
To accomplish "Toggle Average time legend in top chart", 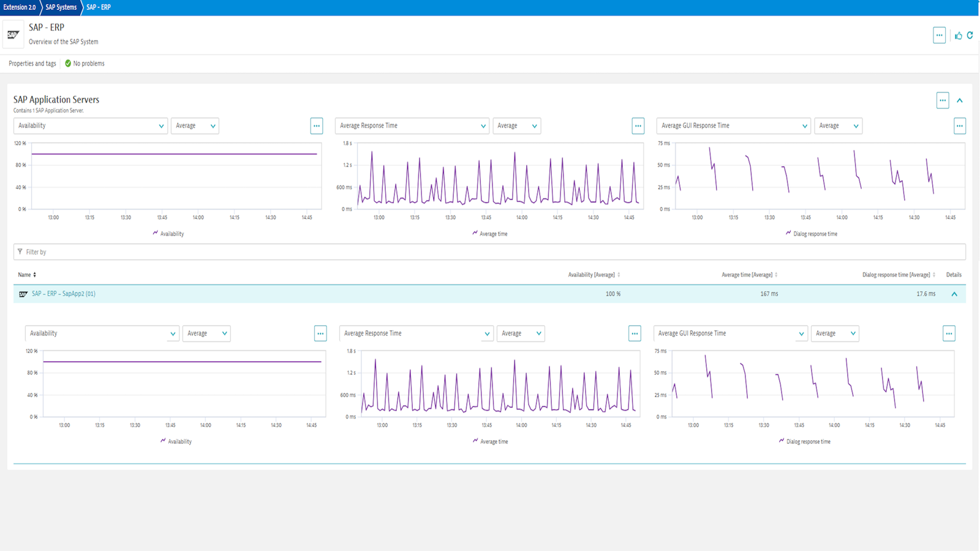I will 490,233.
